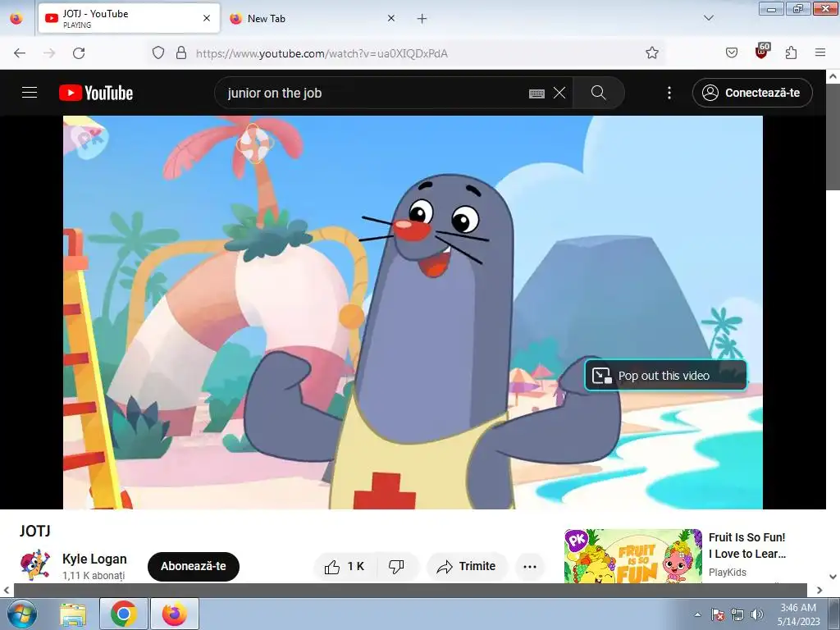Screen dimensions: 840x630
Task: Switch to the New Tab tab
Action: [x=313, y=18]
